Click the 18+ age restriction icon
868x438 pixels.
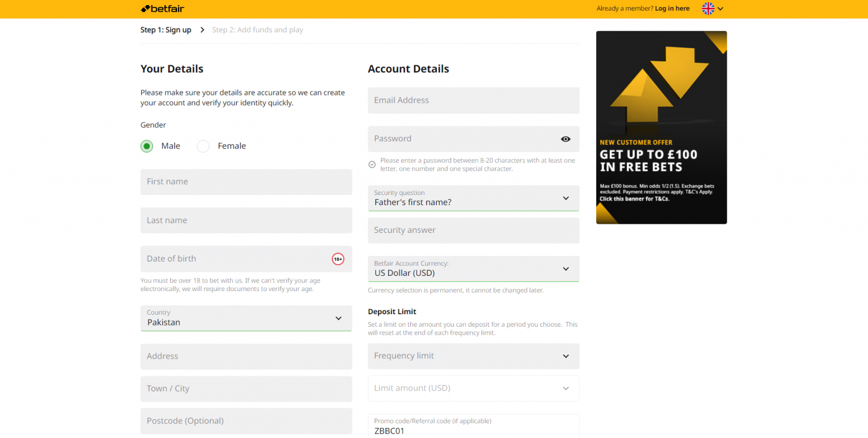[x=338, y=259]
